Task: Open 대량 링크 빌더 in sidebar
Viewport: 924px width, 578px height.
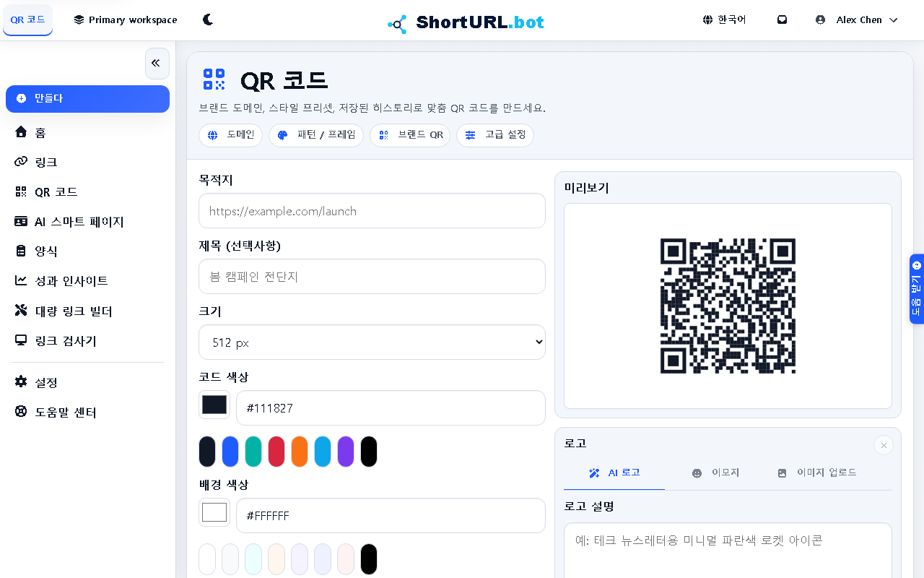Action: 87,311
